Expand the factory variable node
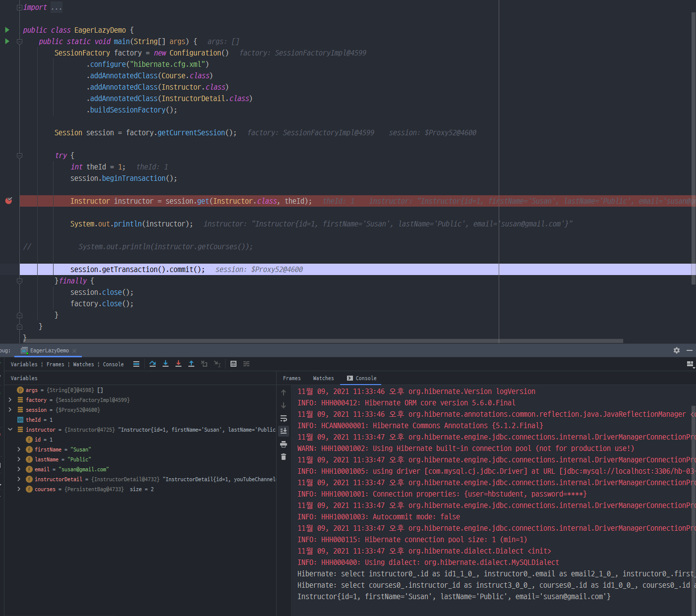The image size is (696, 616). click(x=10, y=400)
